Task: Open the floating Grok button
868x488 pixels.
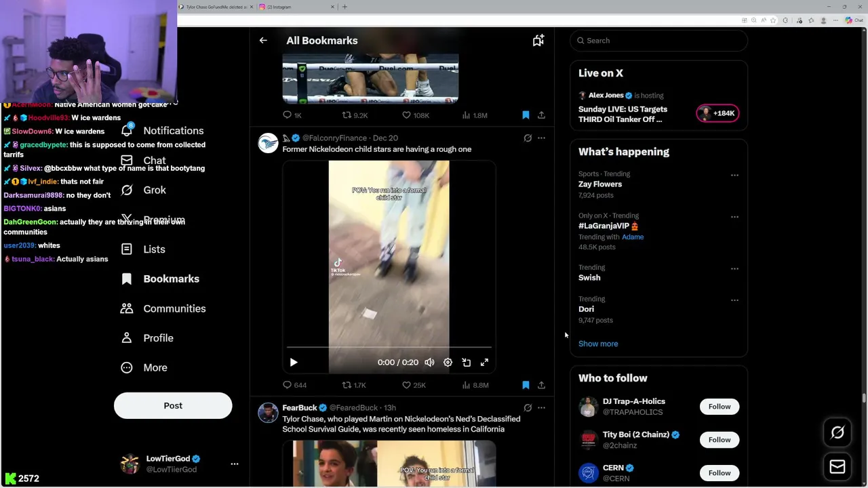Action: [837, 432]
